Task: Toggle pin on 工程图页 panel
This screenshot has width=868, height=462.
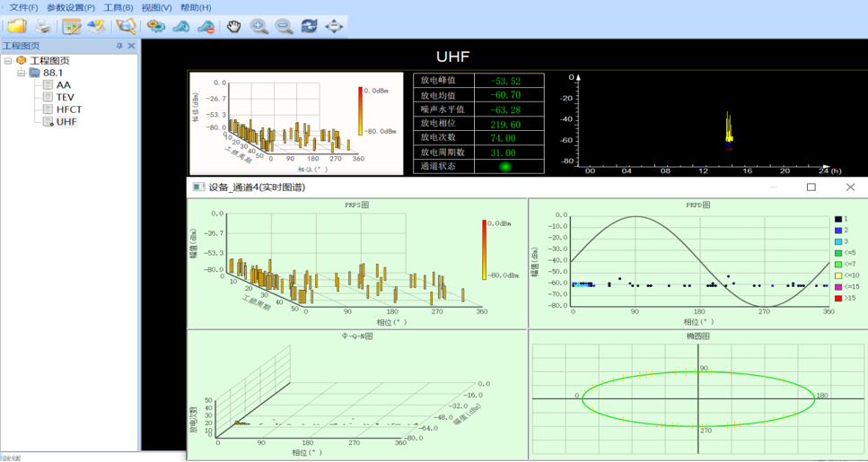Action: (119, 46)
